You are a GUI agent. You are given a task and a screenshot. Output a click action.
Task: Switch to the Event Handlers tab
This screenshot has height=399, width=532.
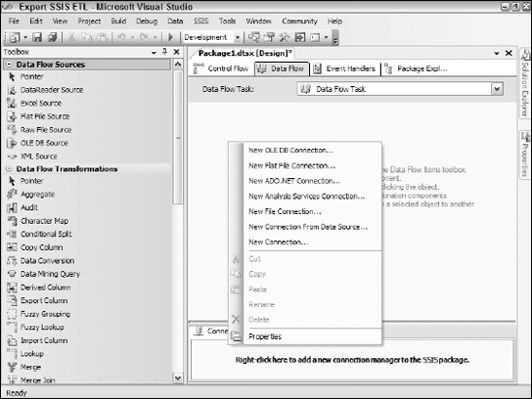(x=344, y=69)
